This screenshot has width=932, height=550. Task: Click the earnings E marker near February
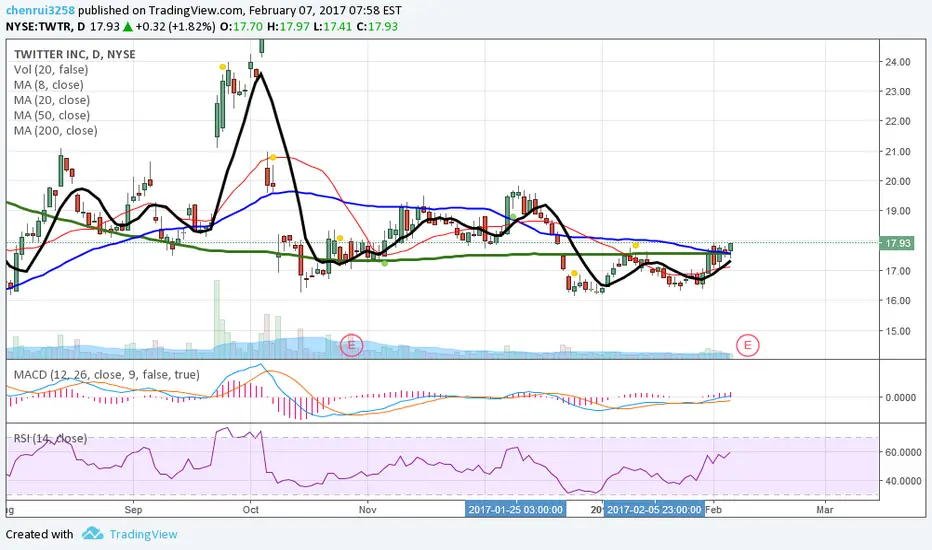pos(747,345)
